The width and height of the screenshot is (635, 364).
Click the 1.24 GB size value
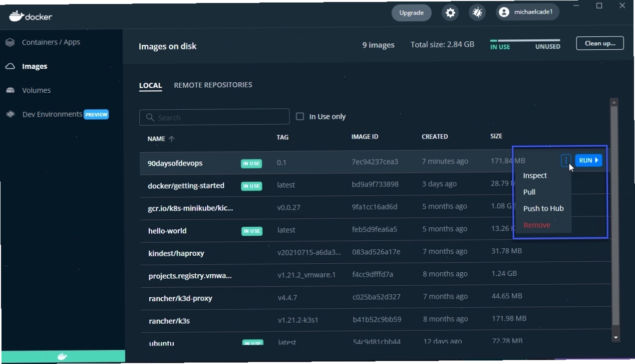point(504,273)
